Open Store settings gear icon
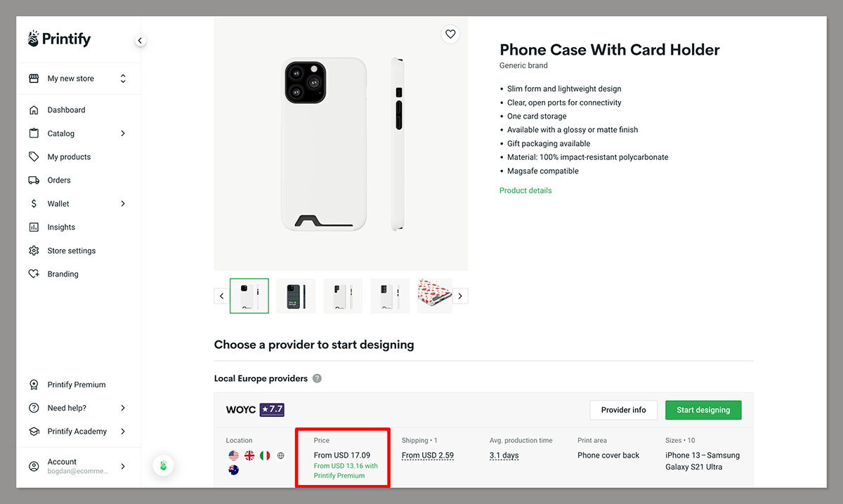 point(34,250)
